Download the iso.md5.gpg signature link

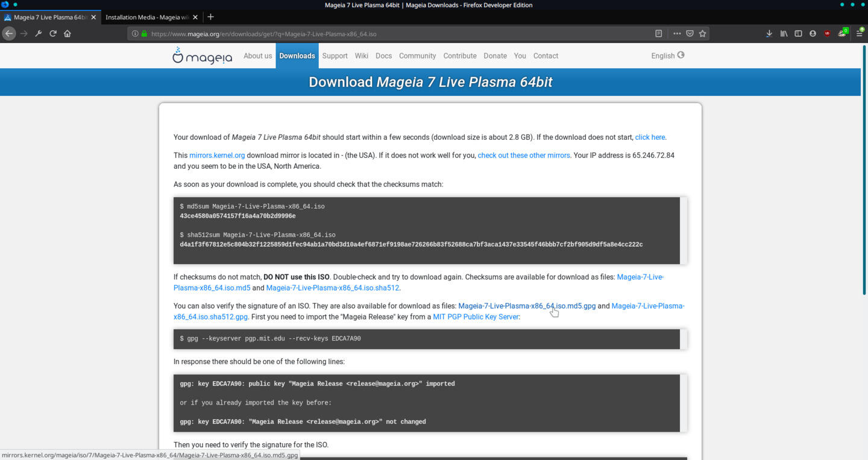527,306
